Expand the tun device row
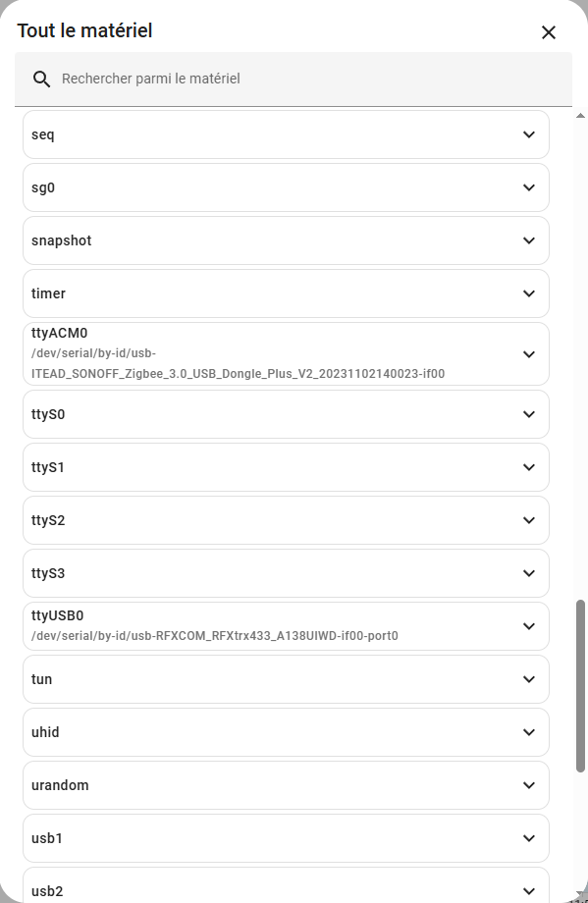 pyautogui.click(x=286, y=679)
